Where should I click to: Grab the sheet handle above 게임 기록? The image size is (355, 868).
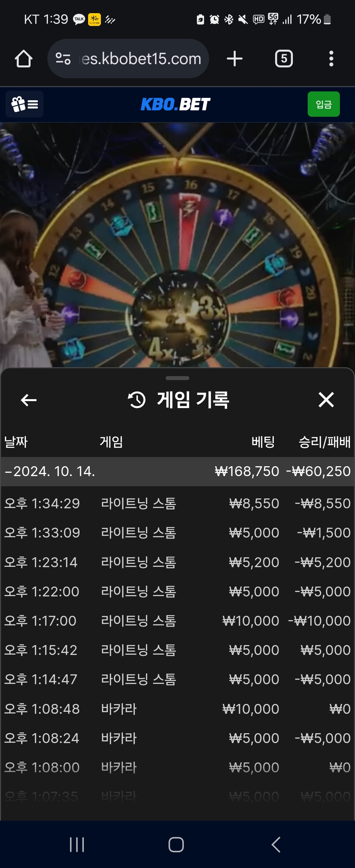tap(177, 378)
